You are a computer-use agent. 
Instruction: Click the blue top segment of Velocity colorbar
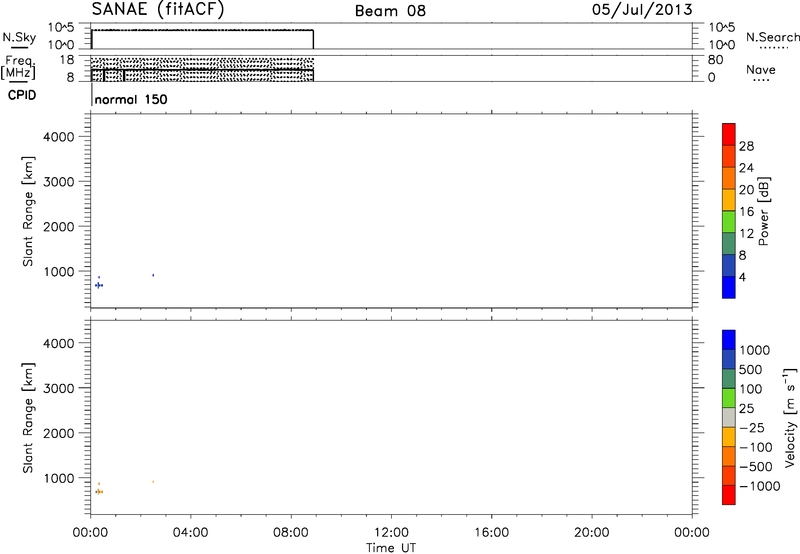(x=729, y=340)
